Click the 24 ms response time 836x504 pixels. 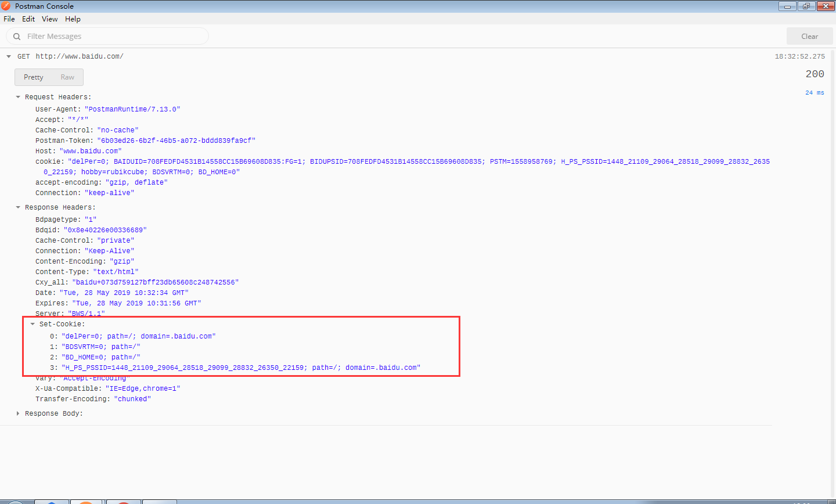(815, 93)
